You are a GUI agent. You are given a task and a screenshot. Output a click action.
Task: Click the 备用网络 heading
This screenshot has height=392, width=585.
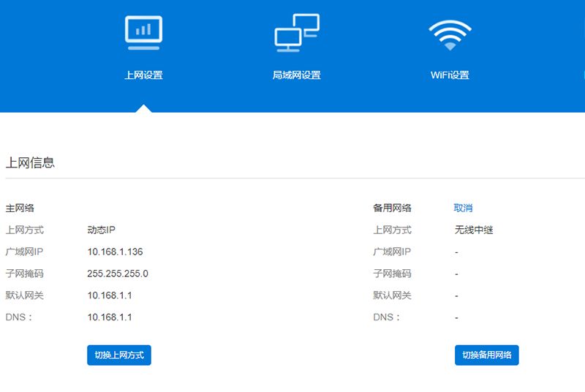click(x=392, y=208)
